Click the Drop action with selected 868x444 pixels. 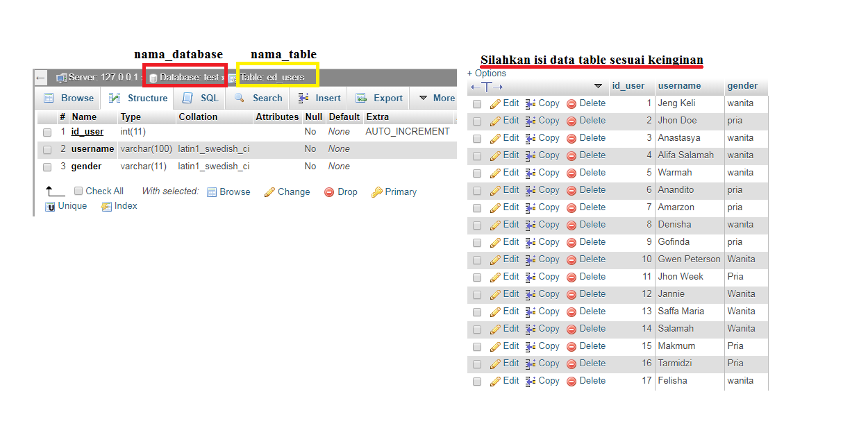point(341,191)
